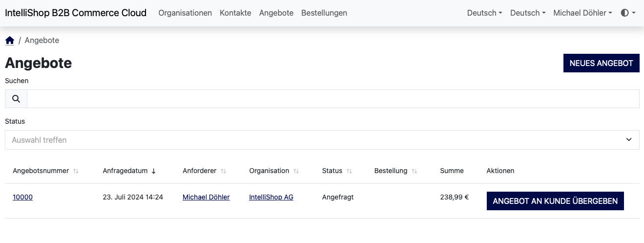The width and height of the screenshot is (644, 243).
Task: Sort by Bestellung column arrows
Action: (415, 171)
